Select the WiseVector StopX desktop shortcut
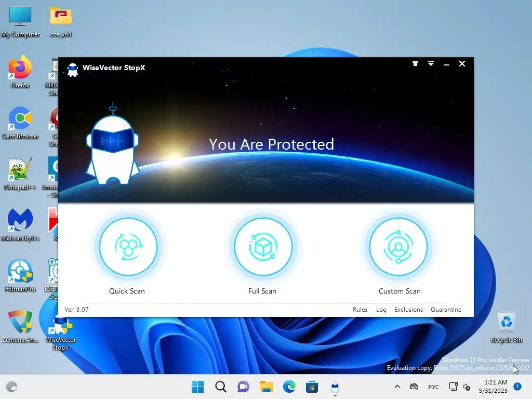 (x=61, y=332)
